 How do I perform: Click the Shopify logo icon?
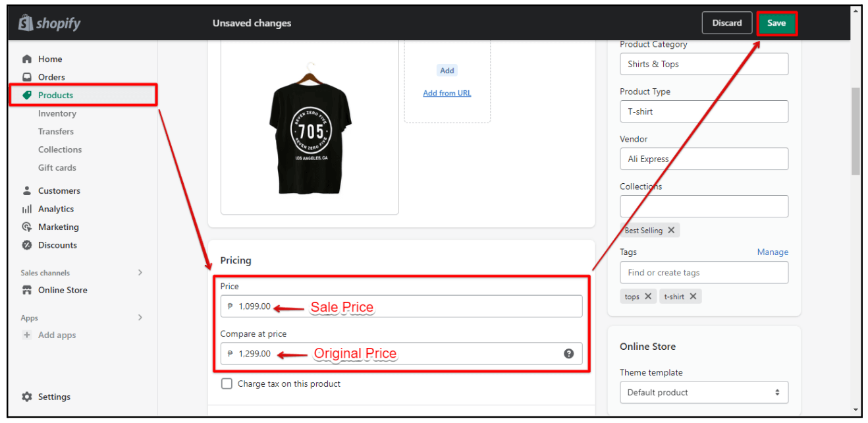coord(26,24)
